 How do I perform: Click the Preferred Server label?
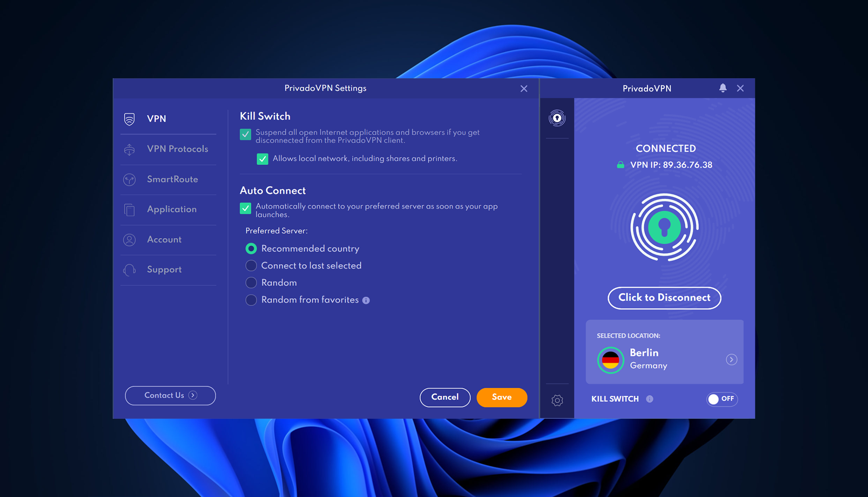[276, 231]
